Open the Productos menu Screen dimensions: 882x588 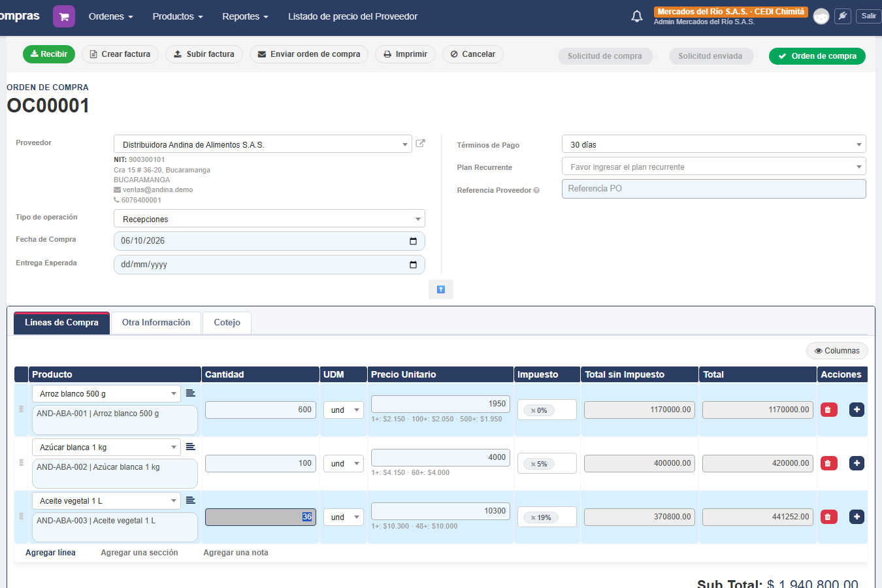tap(178, 16)
